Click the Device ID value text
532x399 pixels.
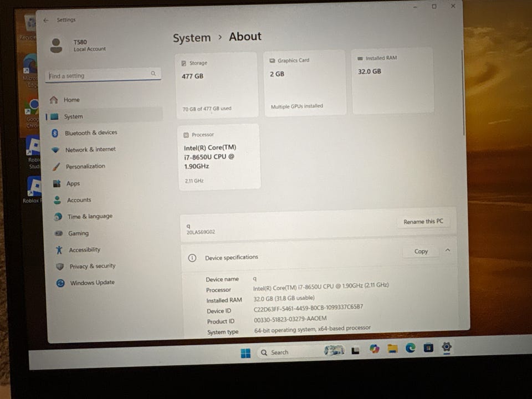click(x=308, y=308)
